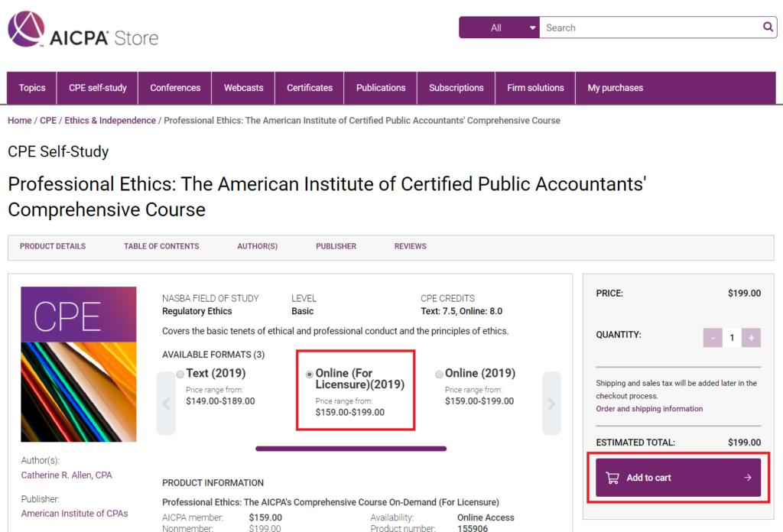Select the Text (2019) format radio button
The image size is (783, 532).
[180, 374]
